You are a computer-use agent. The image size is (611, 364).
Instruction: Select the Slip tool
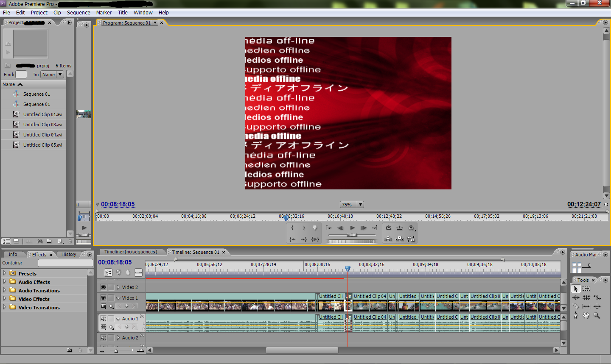586,306
